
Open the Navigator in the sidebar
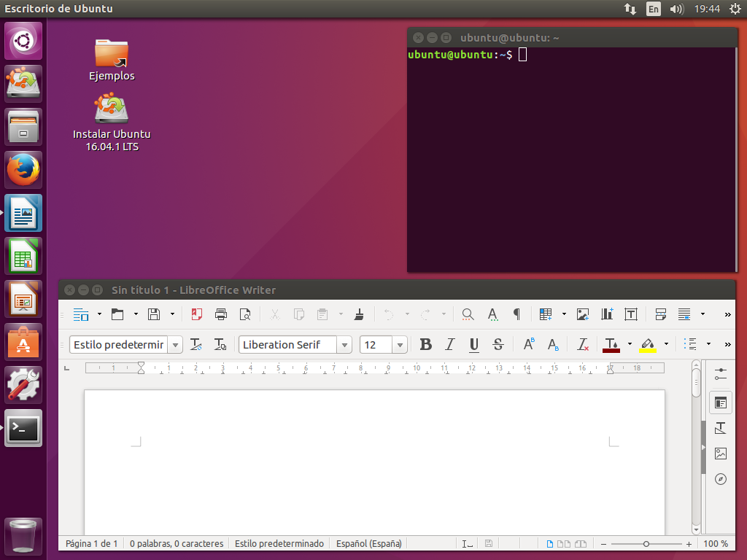(x=721, y=479)
